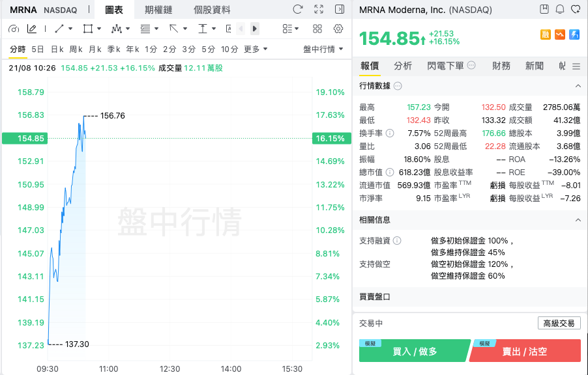The image size is (588, 375).
Task: Select the 5日 timeframe
Action: click(38, 49)
